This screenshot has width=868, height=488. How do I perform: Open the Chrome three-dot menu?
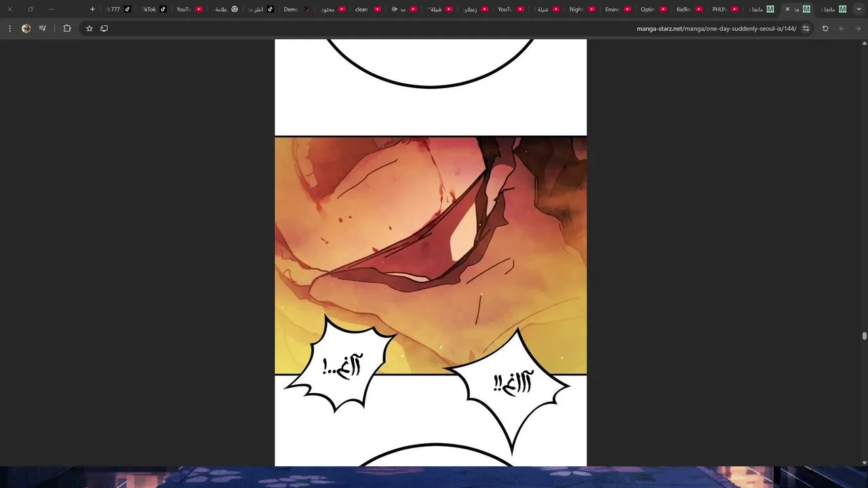(9, 28)
